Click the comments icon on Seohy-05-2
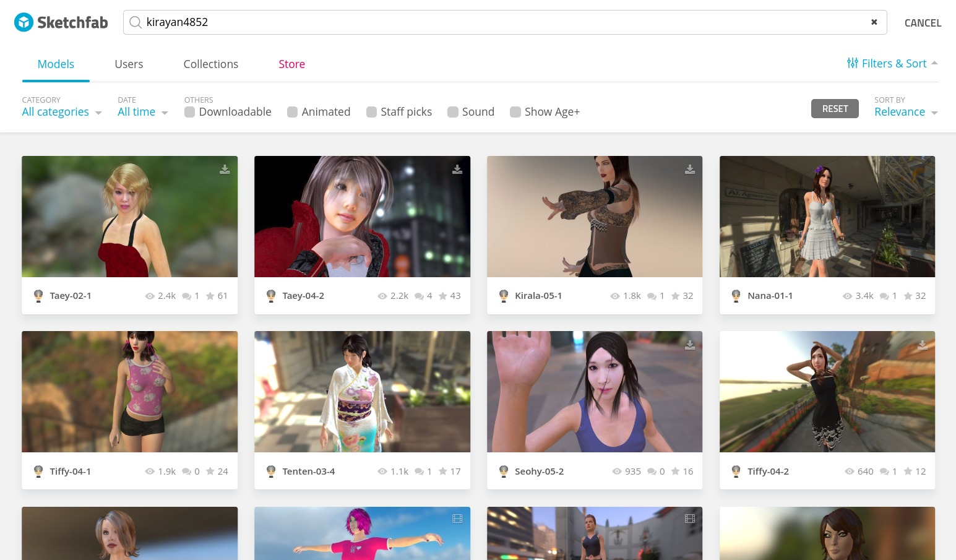The image size is (956, 560). [652, 472]
